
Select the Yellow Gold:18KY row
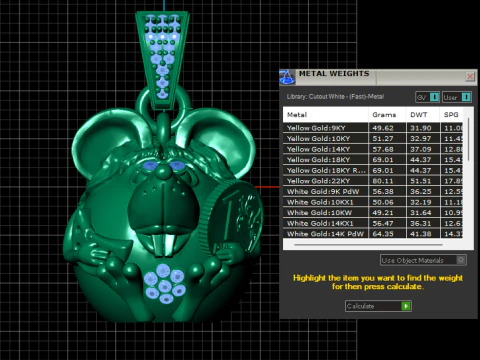[x=373, y=160]
